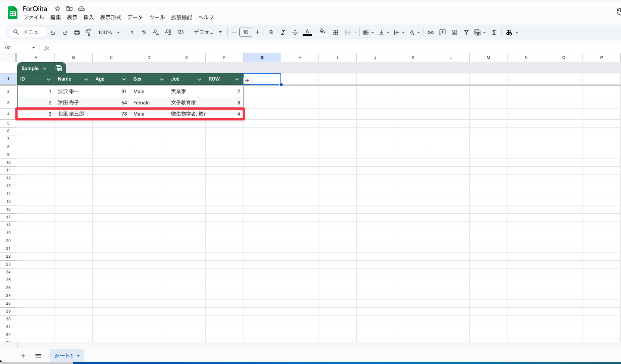621x364 pixels.
Task: Select cell containing 渋沢 栄一
Action: point(74,91)
